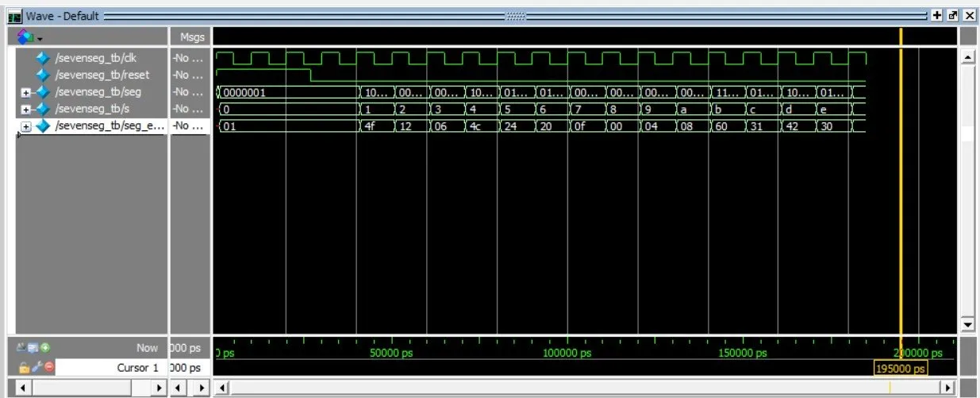
Task: Click the 4c value in seg_e waveform
Action: pyautogui.click(x=475, y=126)
